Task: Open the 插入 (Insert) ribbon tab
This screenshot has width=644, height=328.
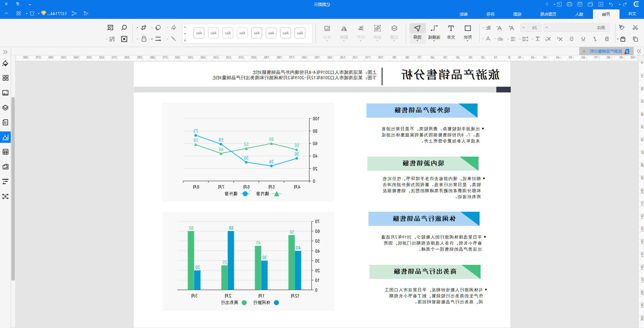Action: tap(579, 14)
